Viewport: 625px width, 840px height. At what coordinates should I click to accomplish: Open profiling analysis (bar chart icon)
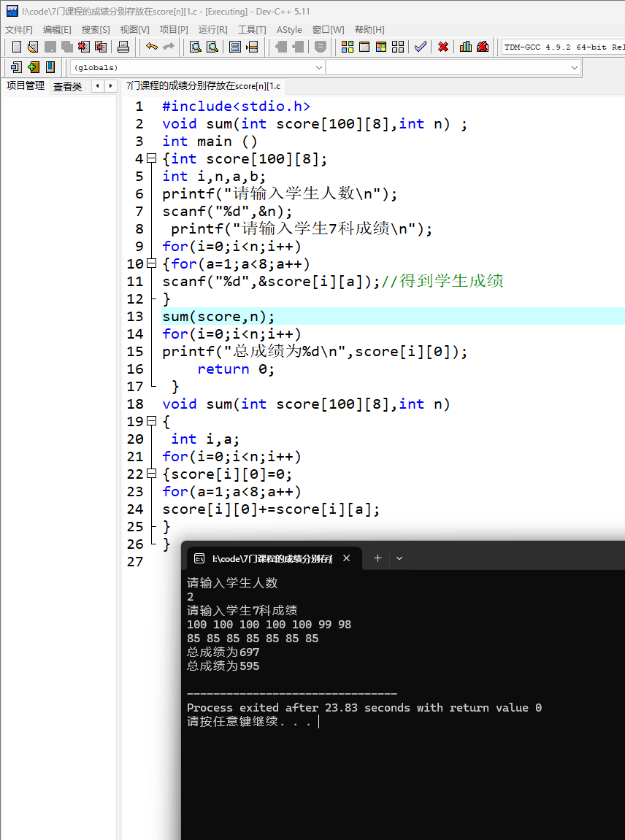pyautogui.click(x=465, y=47)
